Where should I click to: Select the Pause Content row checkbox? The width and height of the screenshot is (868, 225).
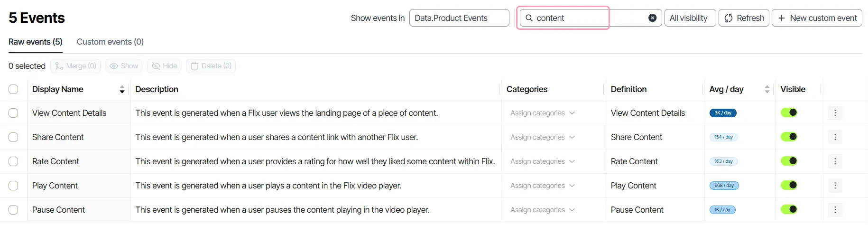(x=13, y=210)
